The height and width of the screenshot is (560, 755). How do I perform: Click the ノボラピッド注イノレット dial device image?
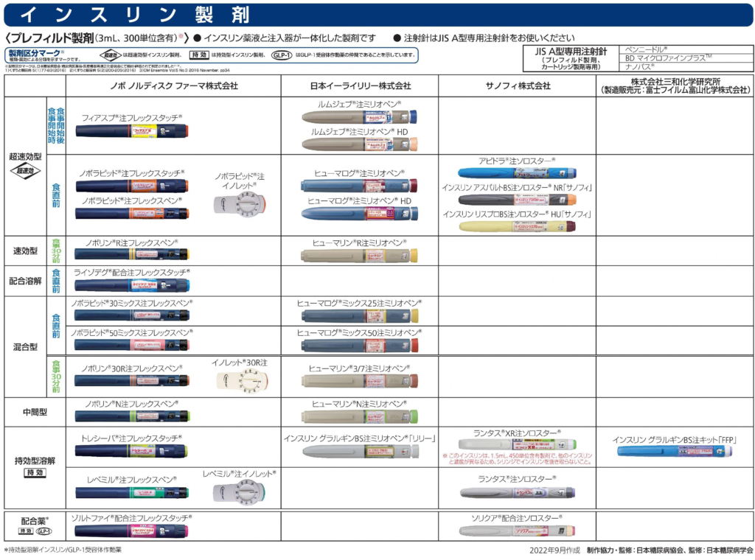coord(240,204)
